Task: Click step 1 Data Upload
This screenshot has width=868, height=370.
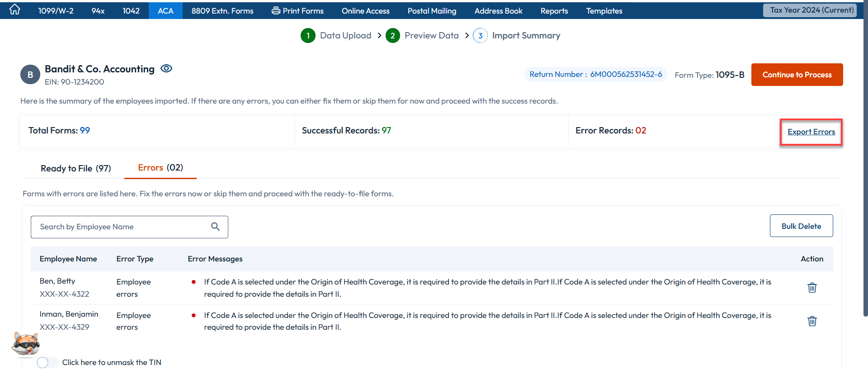Action: click(336, 35)
